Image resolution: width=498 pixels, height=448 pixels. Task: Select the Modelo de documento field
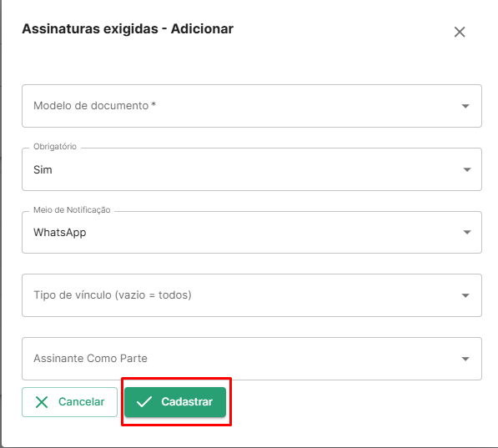(x=252, y=106)
